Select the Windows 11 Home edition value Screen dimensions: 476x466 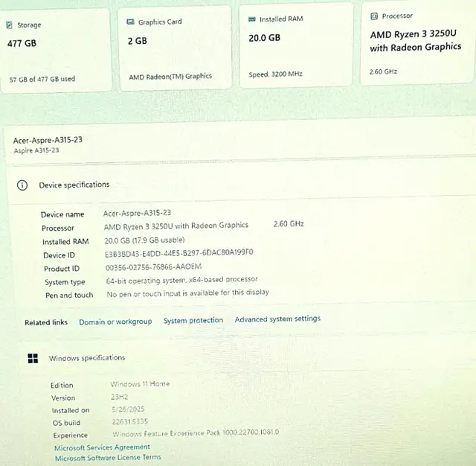click(140, 384)
